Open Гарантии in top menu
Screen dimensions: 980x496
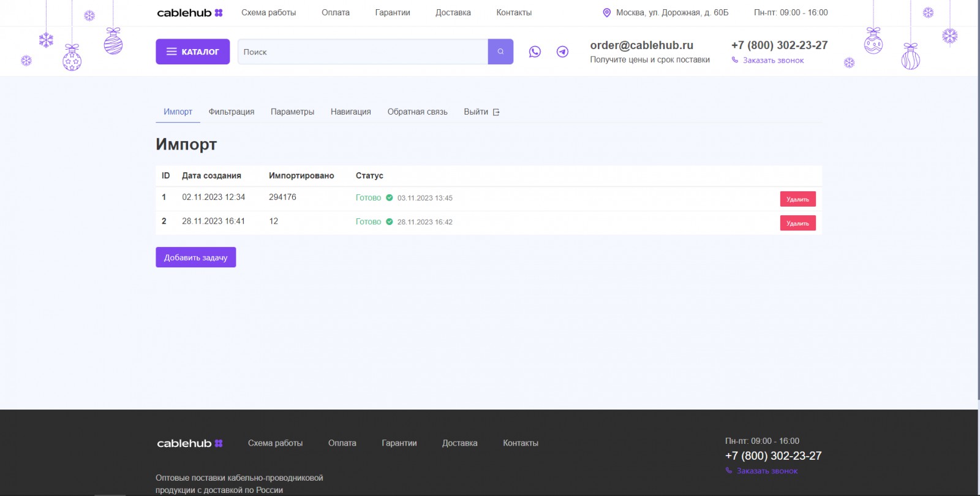[393, 12]
